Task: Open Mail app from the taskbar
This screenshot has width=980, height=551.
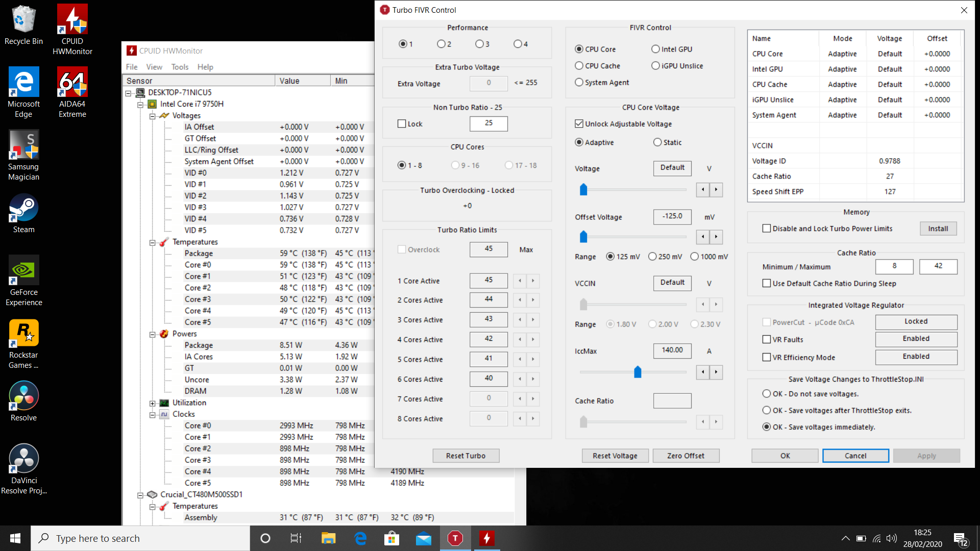Action: [x=424, y=538]
